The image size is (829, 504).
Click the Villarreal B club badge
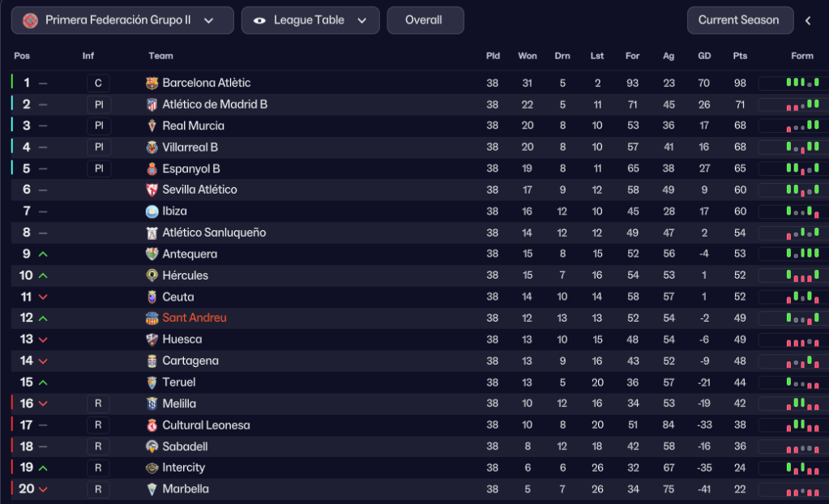pos(152,147)
